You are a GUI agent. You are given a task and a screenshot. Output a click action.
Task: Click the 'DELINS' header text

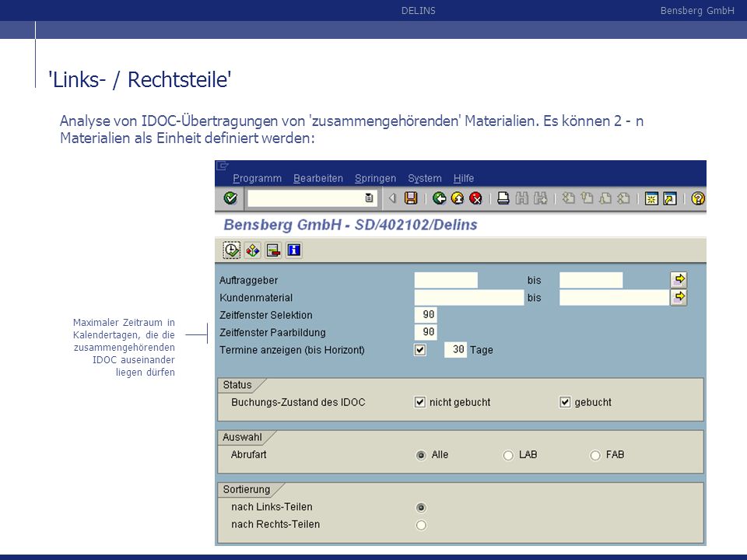(x=419, y=10)
